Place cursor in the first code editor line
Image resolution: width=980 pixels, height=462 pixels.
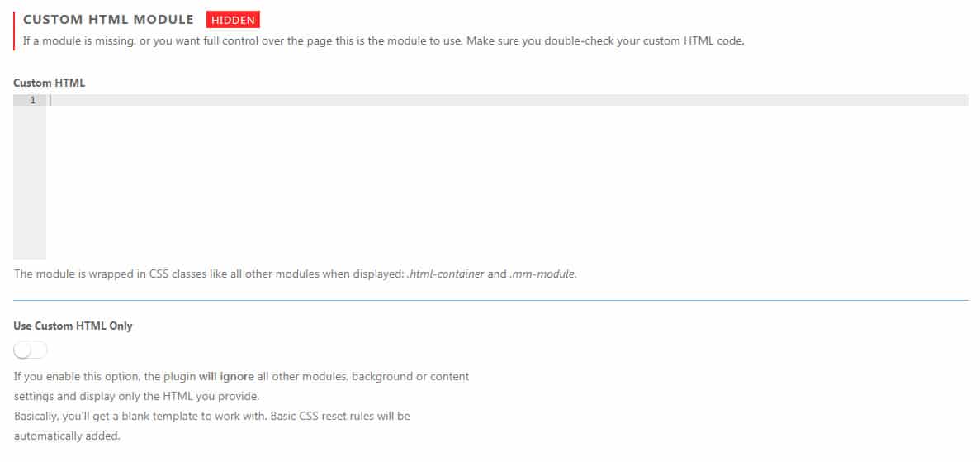(x=508, y=100)
